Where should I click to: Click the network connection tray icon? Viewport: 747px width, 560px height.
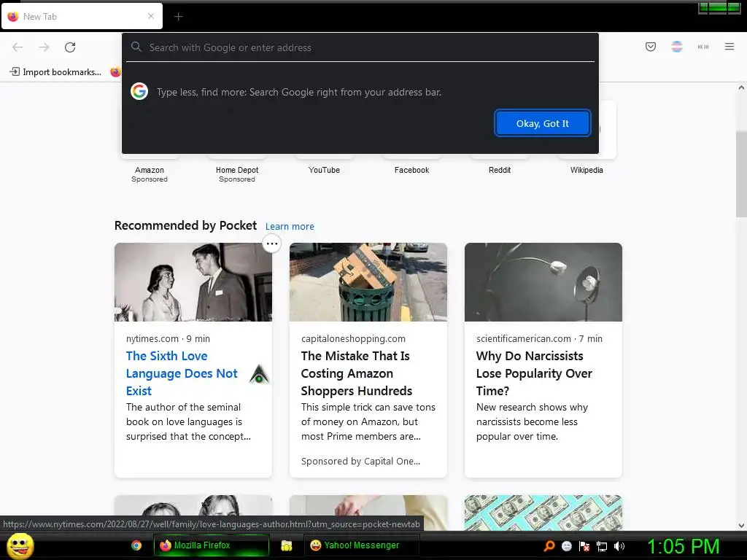pyautogui.click(x=602, y=546)
